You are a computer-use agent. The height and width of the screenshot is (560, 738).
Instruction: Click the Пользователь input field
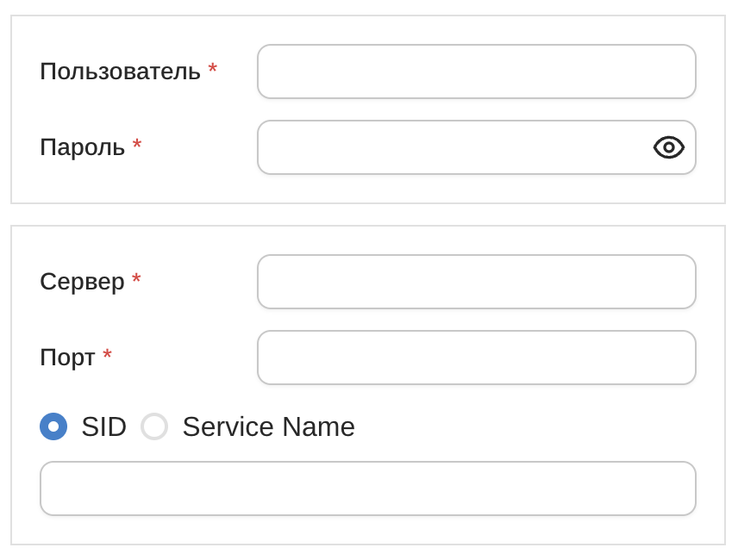tap(476, 72)
